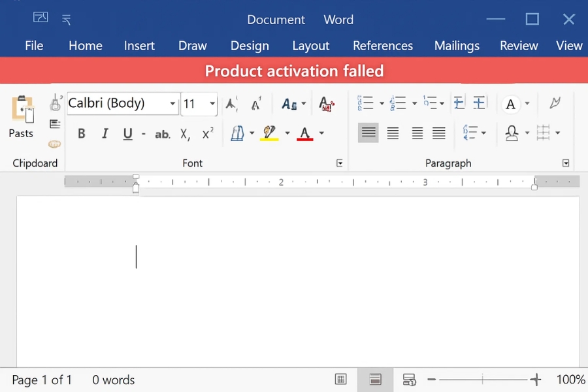Screen dimensions: 588x392
Task: Toggle Italic formatting
Action: 105,133
